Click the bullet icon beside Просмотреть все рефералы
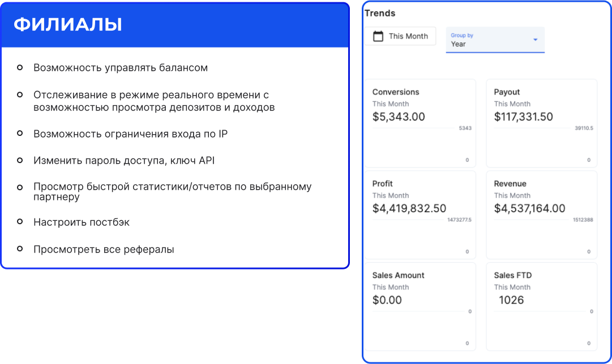The height and width of the screenshot is (364, 612). pos(20,249)
